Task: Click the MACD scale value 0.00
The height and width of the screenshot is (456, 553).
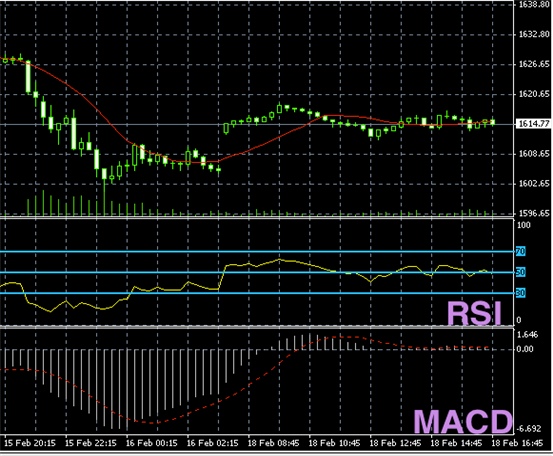Action: (x=525, y=349)
